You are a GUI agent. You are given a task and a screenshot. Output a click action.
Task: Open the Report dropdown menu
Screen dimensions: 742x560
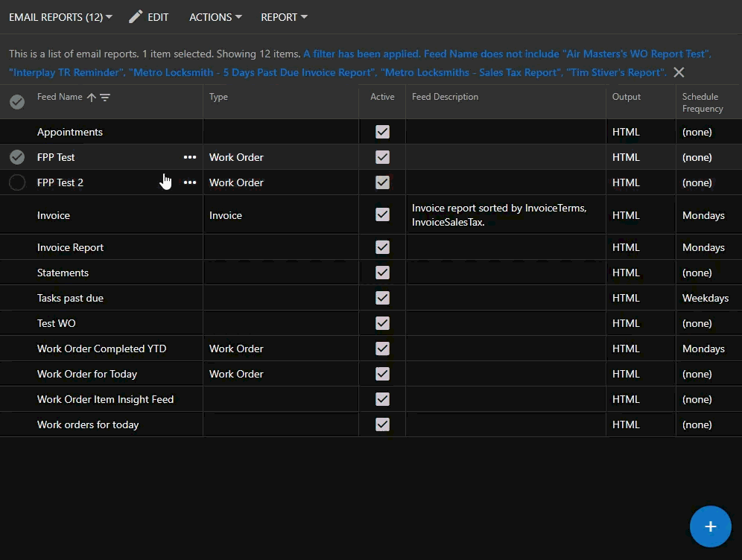coord(284,17)
